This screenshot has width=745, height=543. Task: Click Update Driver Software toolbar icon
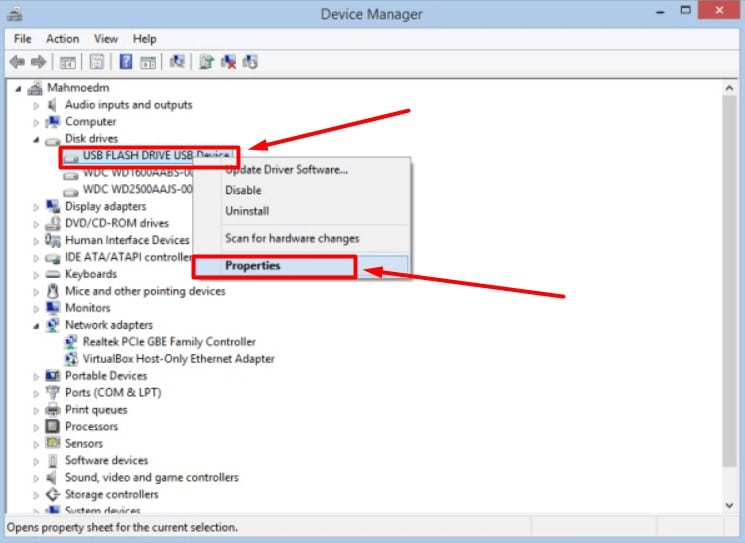click(206, 62)
